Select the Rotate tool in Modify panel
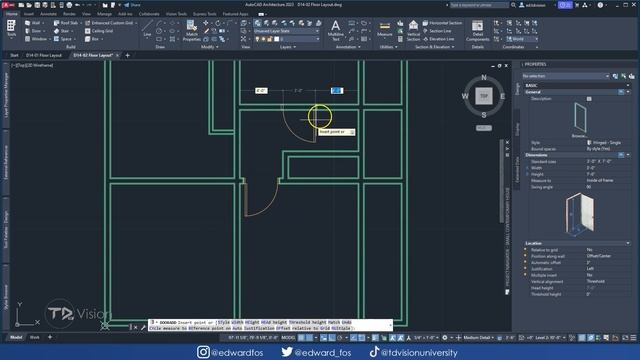640x360 pixels. click(x=218, y=23)
